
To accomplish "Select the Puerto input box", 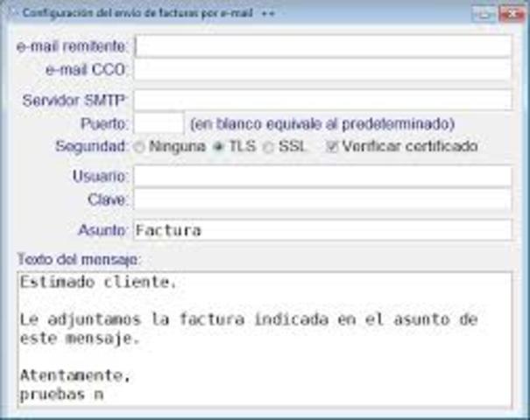I will (159, 123).
